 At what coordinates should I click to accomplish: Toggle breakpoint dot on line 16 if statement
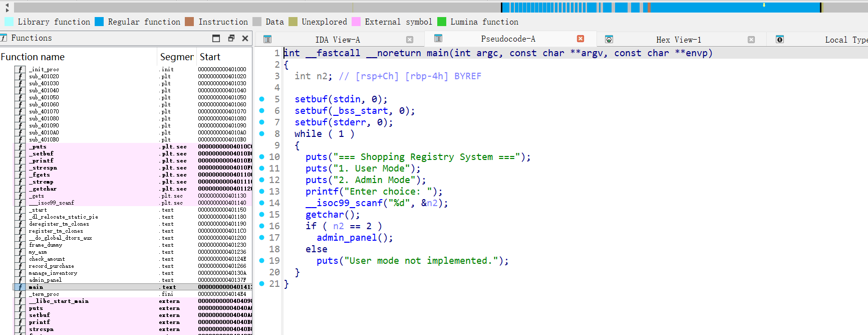(262, 226)
